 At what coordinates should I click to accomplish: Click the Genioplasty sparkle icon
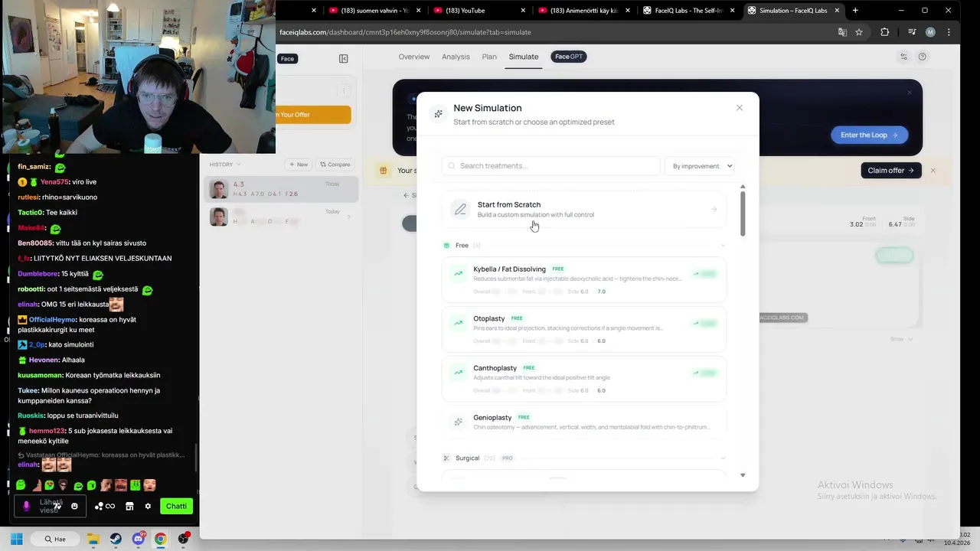[458, 422]
